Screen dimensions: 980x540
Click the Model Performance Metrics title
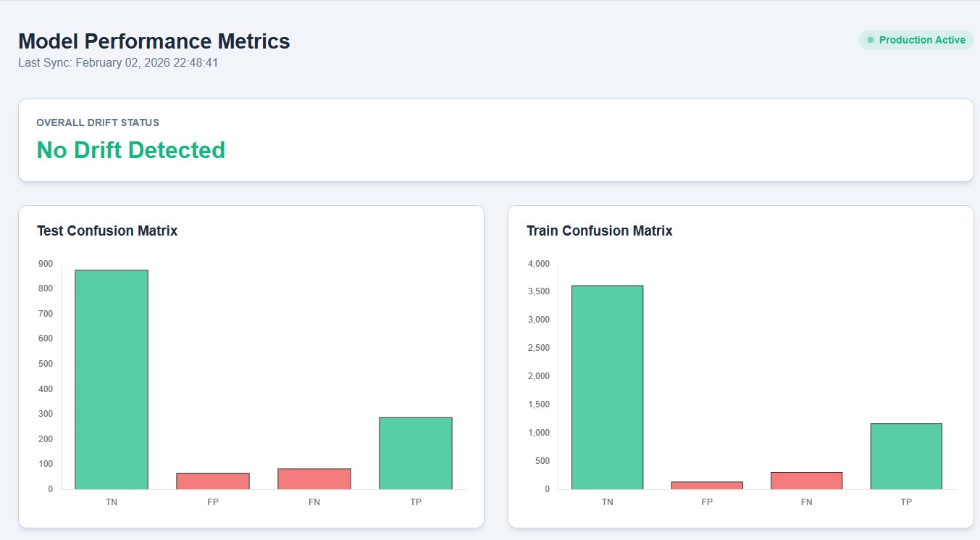pos(154,41)
